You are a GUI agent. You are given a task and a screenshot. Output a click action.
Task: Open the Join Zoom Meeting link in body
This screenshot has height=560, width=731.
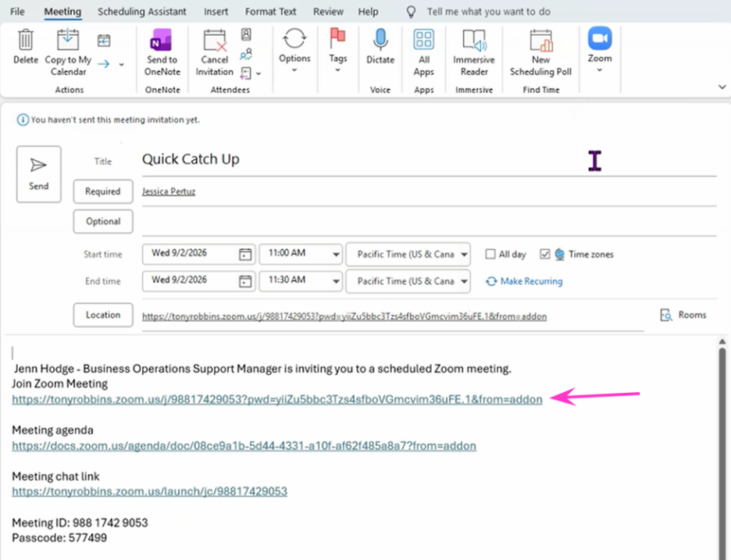pyautogui.click(x=277, y=400)
